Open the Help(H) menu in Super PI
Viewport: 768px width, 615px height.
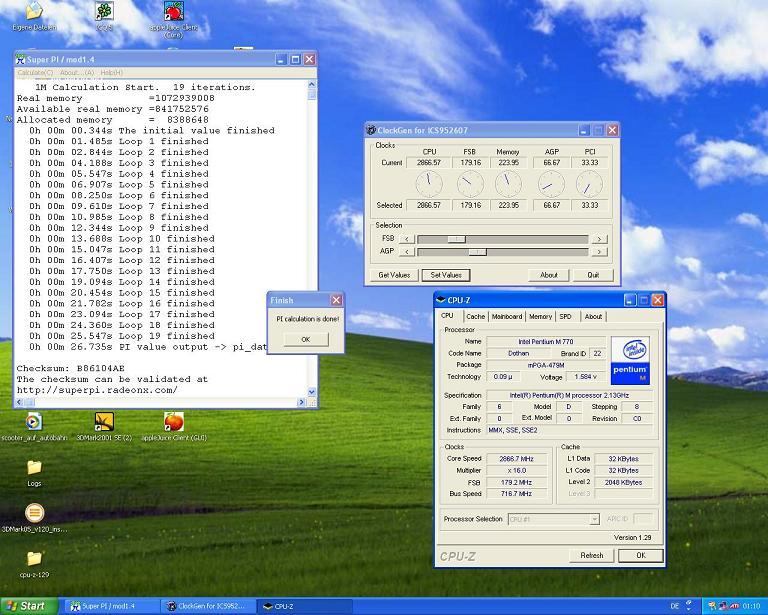[x=112, y=72]
